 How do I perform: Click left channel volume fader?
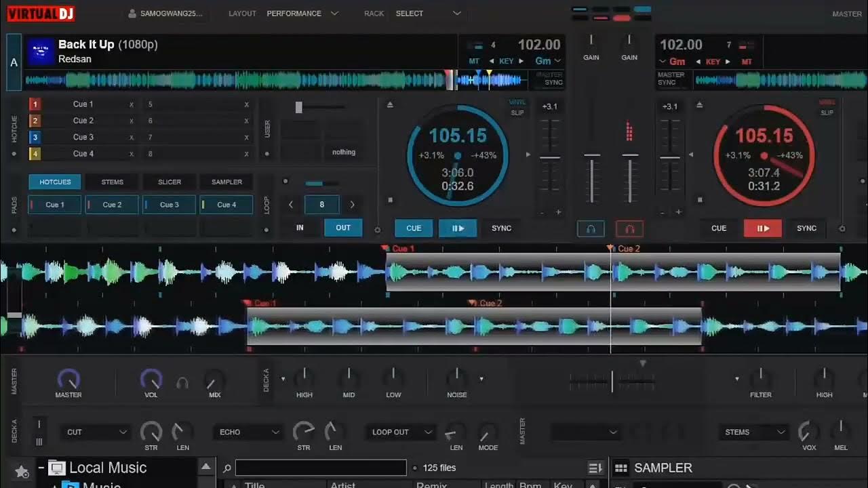click(x=592, y=178)
